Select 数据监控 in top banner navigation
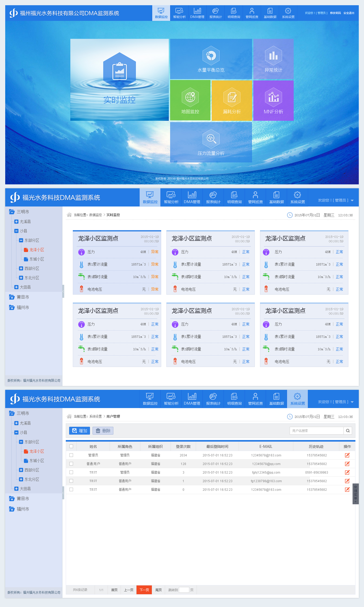The height and width of the screenshot is (607, 364). [161, 13]
